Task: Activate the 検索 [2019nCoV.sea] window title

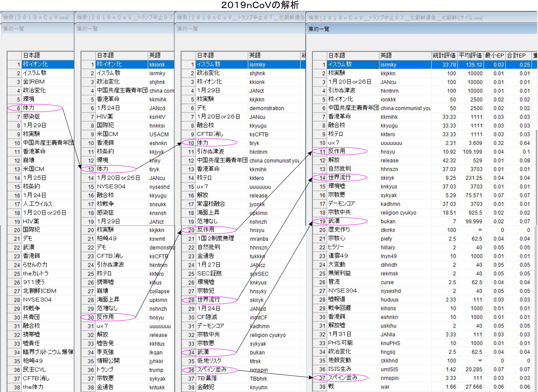Action: (36, 18)
